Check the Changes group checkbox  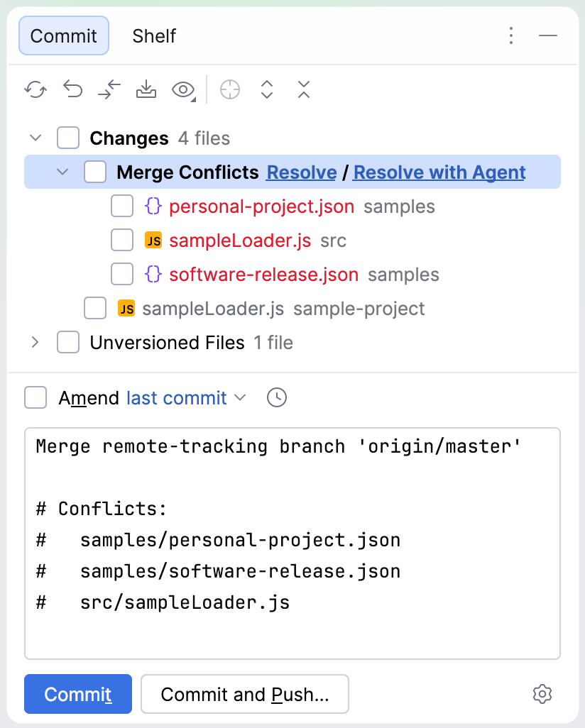click(x=68, y=138)
